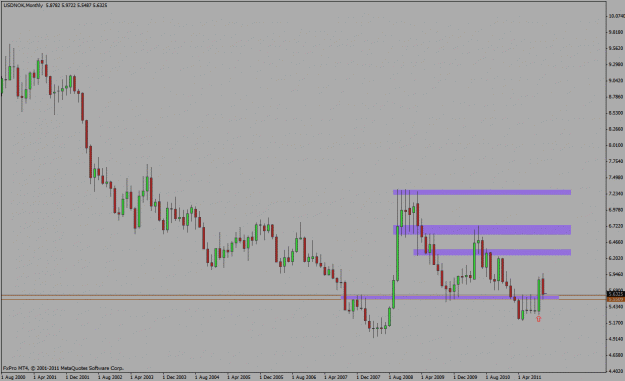Click the 1 Apr 2005 date label
625x381 pixels.
(x=239, y=377)
